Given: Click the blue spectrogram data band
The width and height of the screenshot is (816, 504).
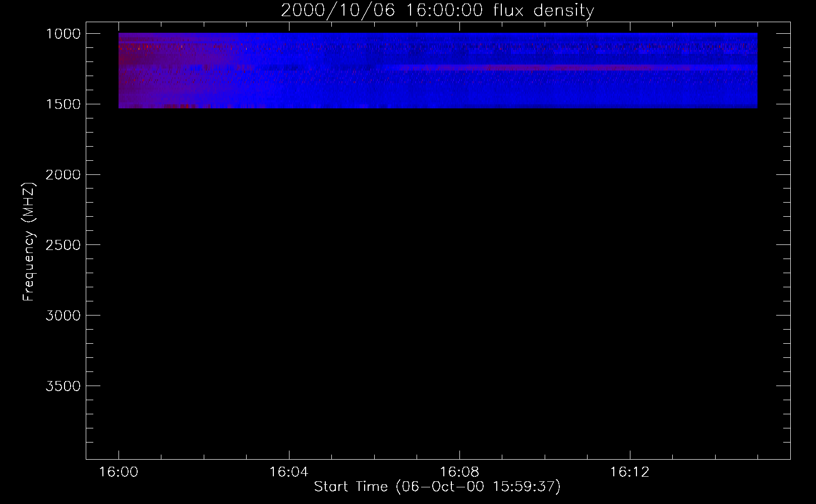Looking at the screenshot, I should [x=438, y=71].
